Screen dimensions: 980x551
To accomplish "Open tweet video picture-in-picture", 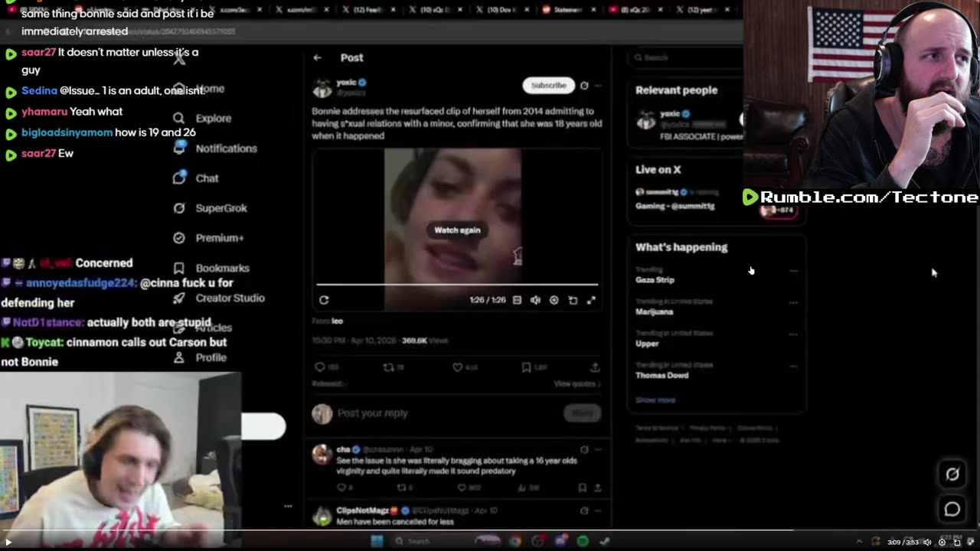I will tap(573, 300).
